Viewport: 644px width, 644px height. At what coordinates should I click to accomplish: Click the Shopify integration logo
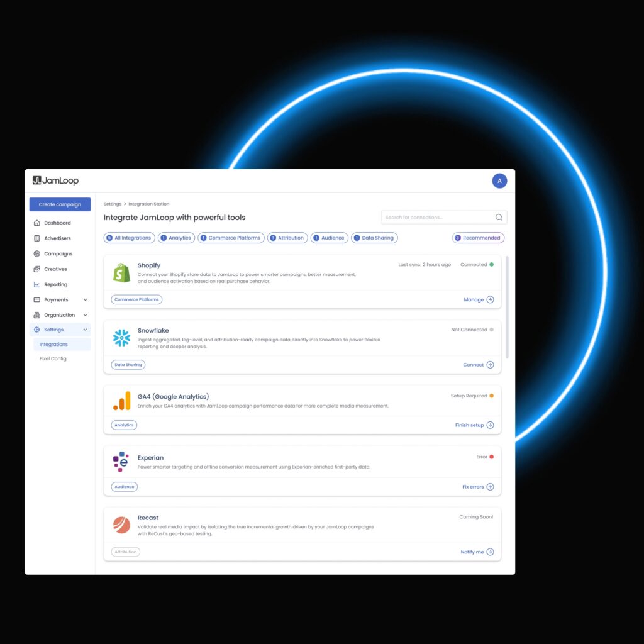pyautogui.click(x=121, y=273)
